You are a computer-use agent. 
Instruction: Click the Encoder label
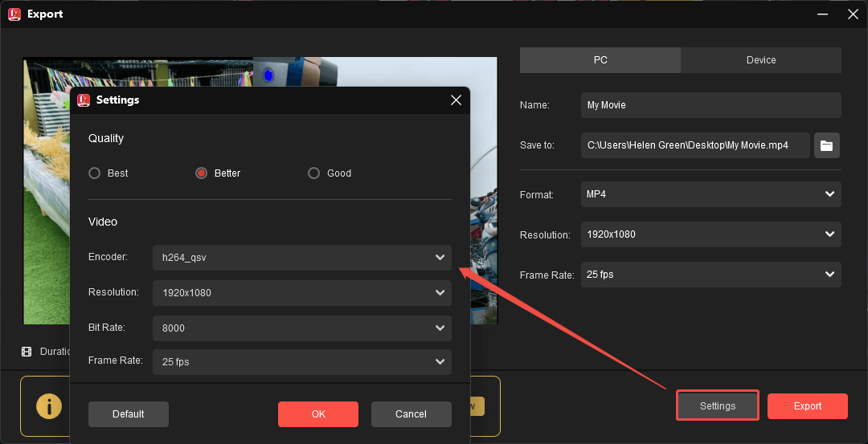[108, 257]
